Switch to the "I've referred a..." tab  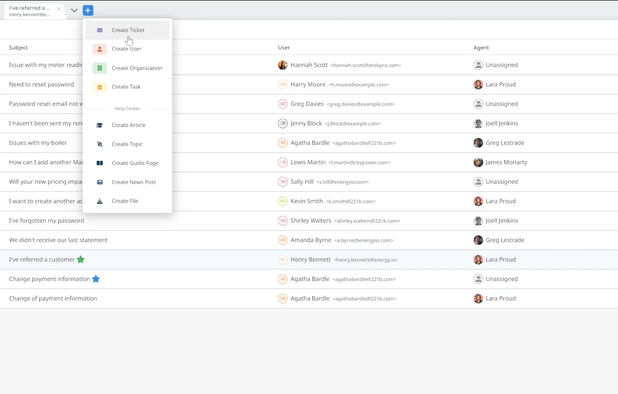pos(30,11)
